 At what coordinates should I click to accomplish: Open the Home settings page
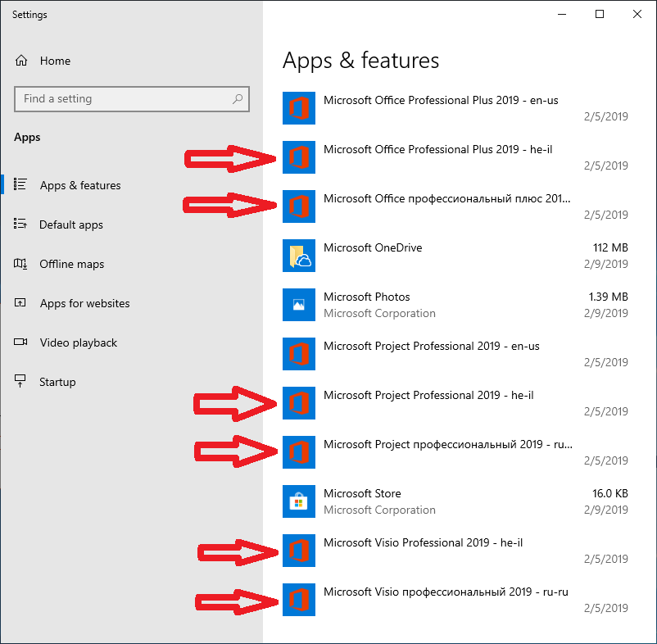[x=56, y=61]
